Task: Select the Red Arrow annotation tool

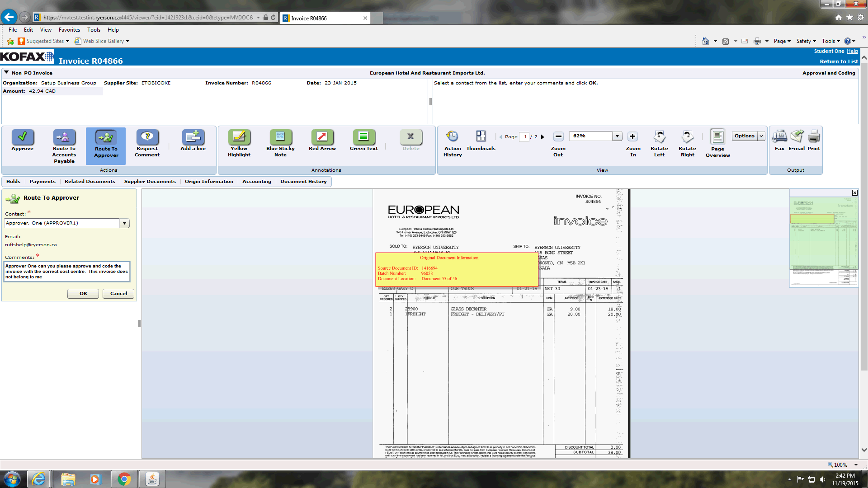Action: click(322, 137)
